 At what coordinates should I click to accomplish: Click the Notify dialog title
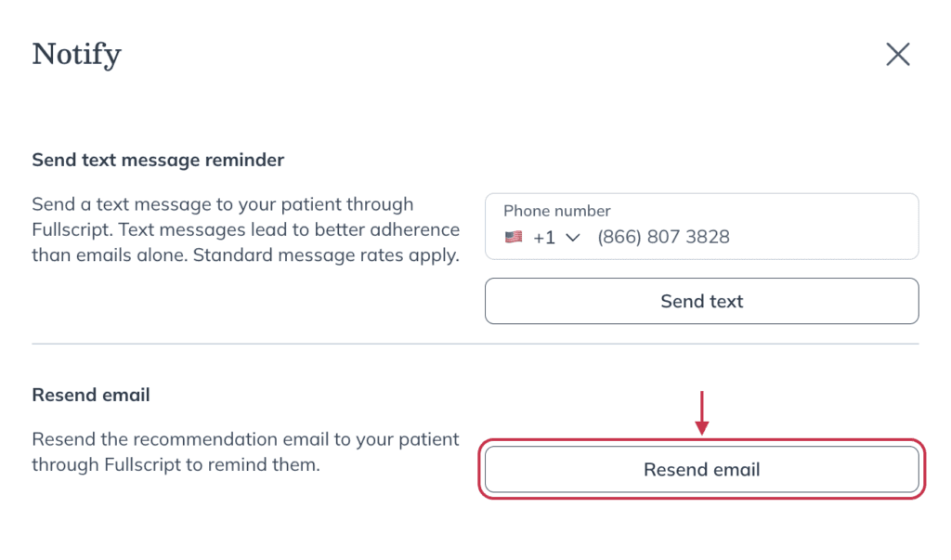[77, 55]
